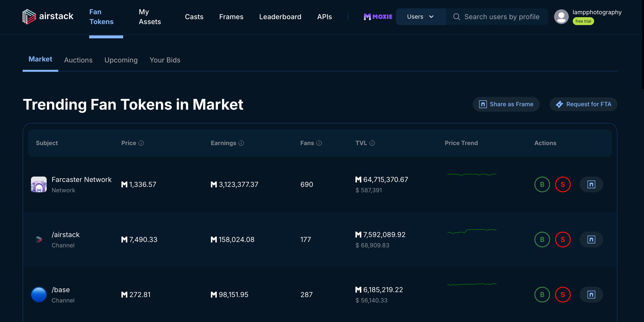
Task: Click the TVL info icon
Action: point(372,143)
